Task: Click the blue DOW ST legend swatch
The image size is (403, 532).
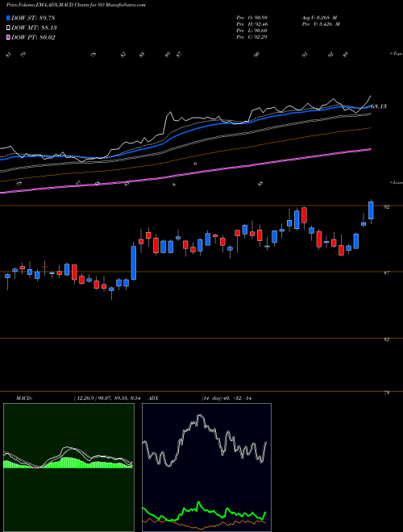Action: tap(8, 18)
